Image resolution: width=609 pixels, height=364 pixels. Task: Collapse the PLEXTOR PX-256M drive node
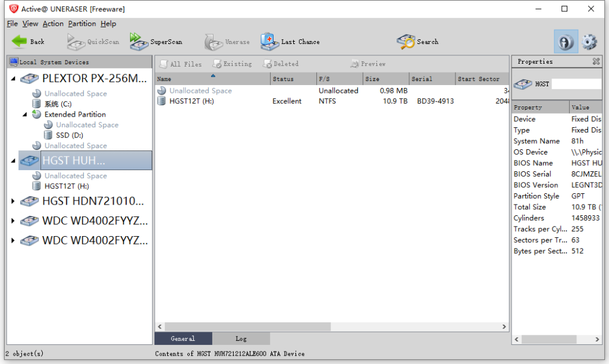point(13,79)
